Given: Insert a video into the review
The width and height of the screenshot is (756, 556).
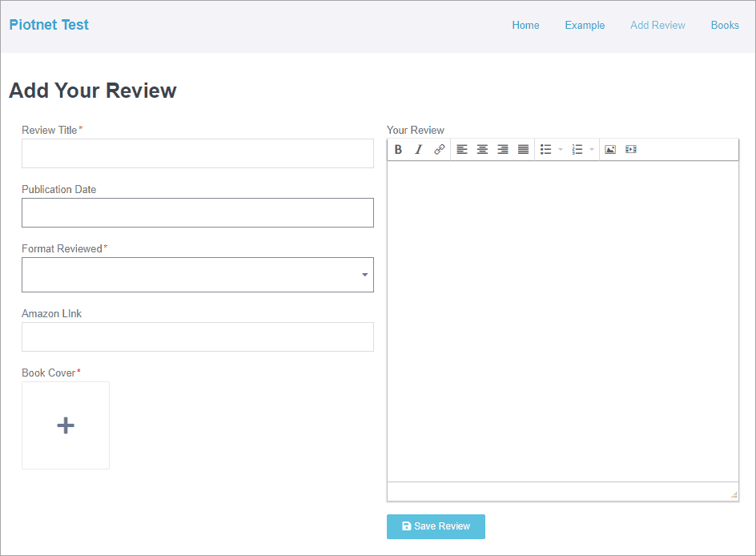Looking at the screenshot, I should click(x=630, y=149).
